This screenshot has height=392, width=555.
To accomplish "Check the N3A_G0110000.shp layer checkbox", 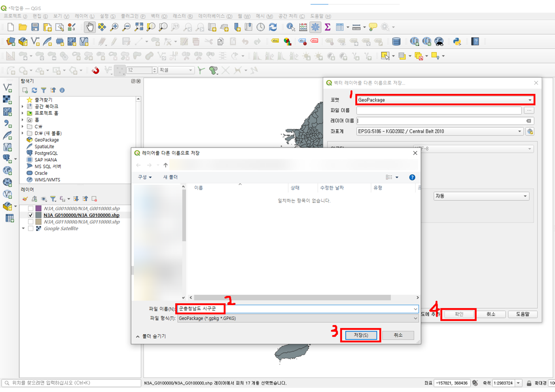I will point(30,222).
